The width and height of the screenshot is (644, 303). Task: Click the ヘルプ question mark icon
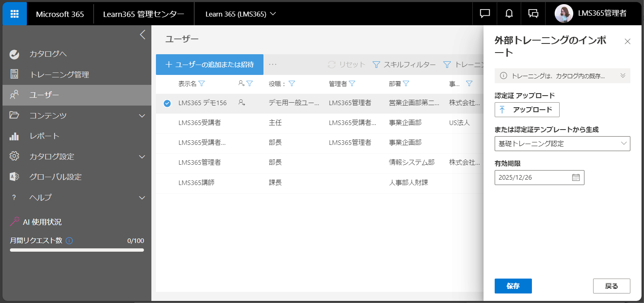(14, 197)
